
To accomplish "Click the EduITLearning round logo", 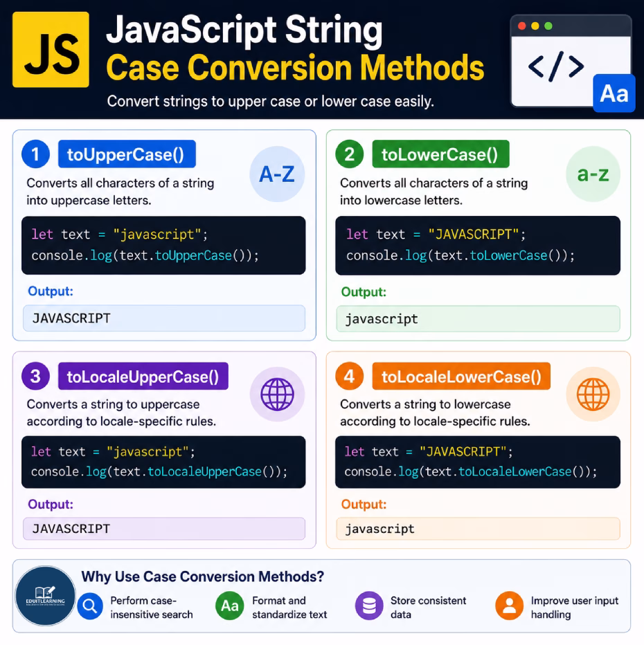I will tap(45, 596).
